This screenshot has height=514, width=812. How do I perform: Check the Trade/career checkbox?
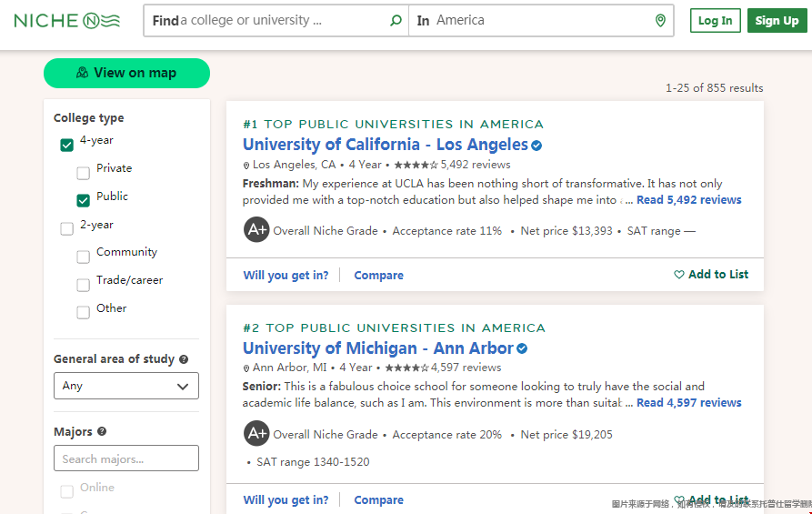[x=83, y=285]
